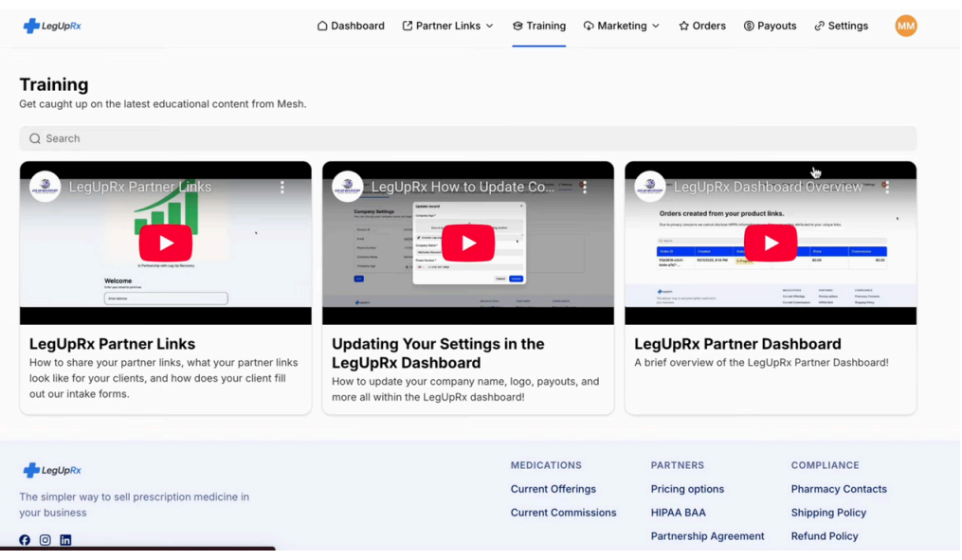Visit the Facebook page from footer
Viewport: 962px width, 560px height.
tap(25, 540)
